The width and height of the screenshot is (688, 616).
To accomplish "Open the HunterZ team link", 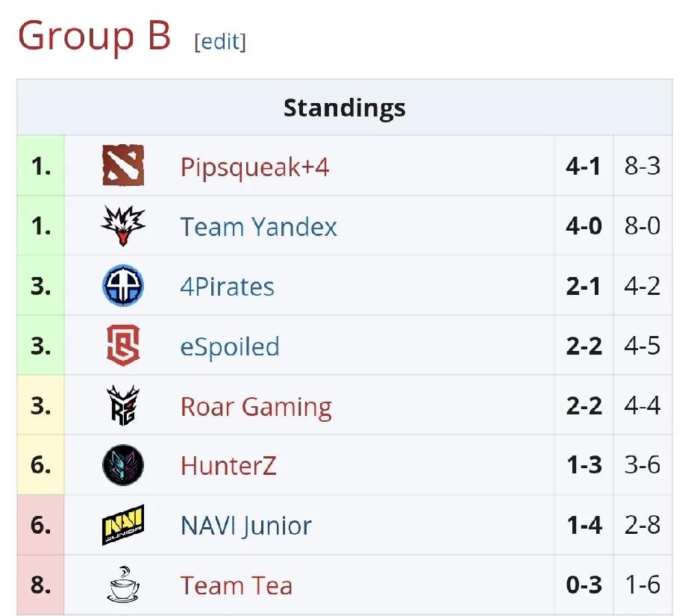I will pyautogui.click(x=228, y=466).
